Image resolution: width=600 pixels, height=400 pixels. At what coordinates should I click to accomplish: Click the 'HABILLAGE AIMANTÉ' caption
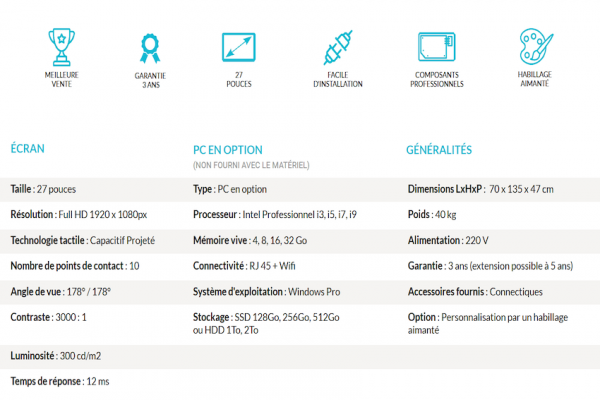tap(535, 79)
